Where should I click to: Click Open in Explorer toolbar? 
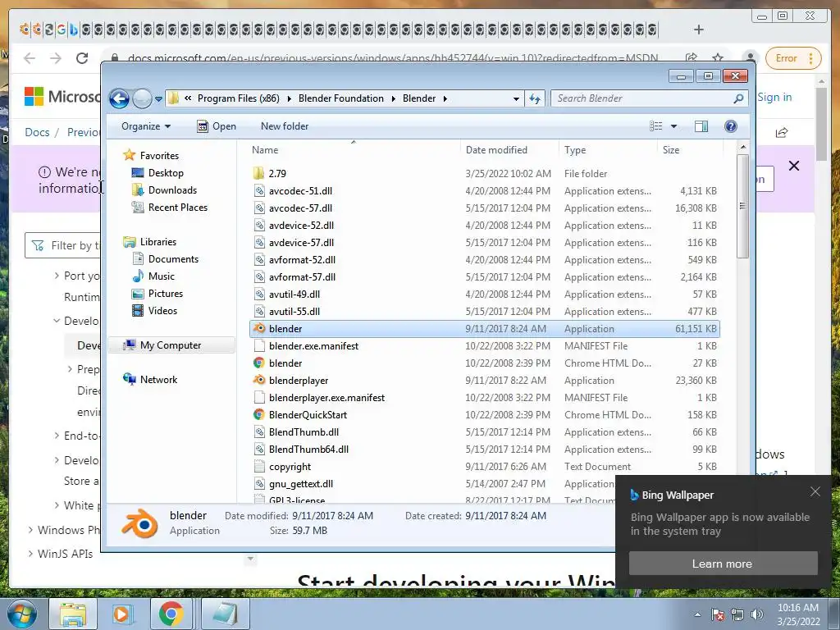tap(217, 126)
